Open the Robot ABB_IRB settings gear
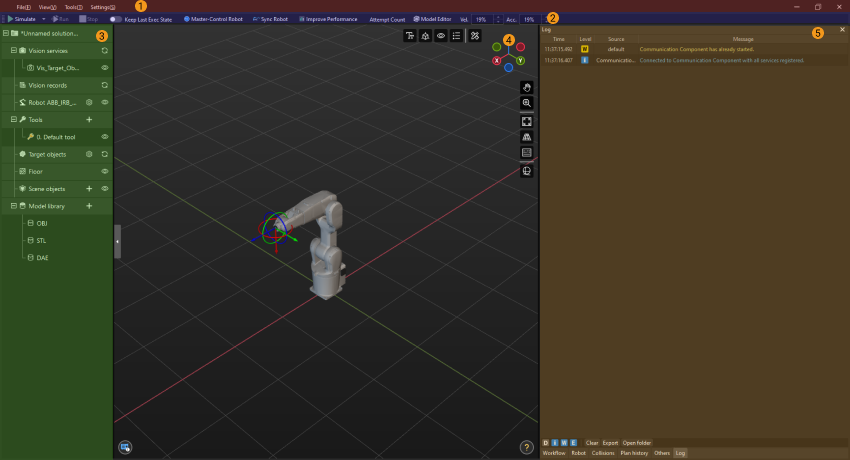The image size is (850, 460). coord(89,102)
